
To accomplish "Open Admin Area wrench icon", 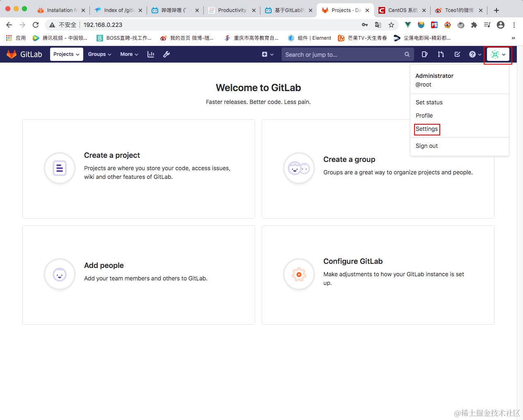I will (x=166, y=54).
